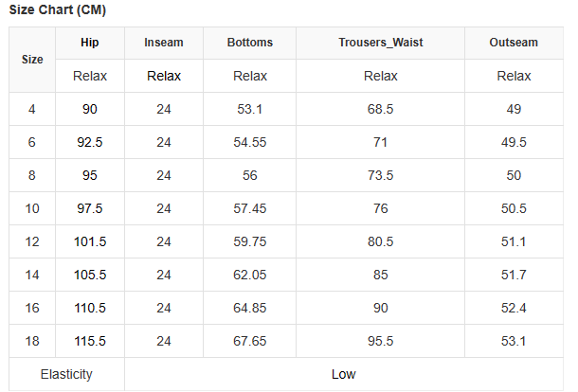Select trousers waist value 95.5
Screen dimensions: 578x392
(380, 341)
